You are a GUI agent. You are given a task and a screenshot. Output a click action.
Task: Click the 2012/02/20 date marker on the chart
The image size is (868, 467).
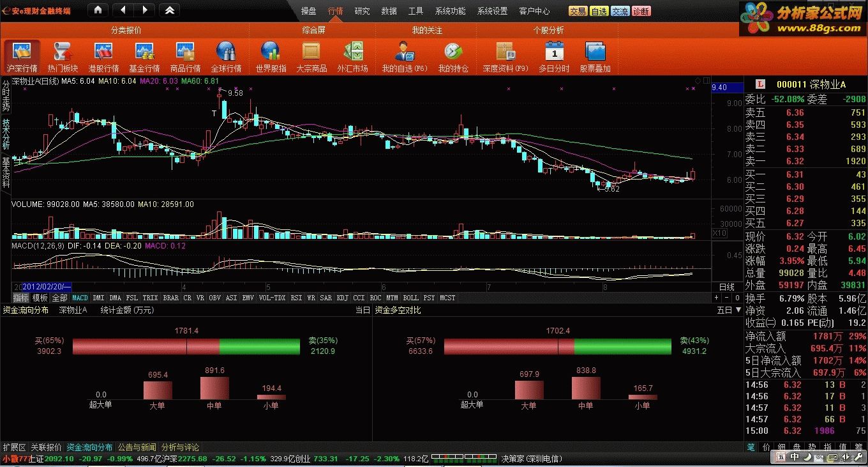click(47, 287)
